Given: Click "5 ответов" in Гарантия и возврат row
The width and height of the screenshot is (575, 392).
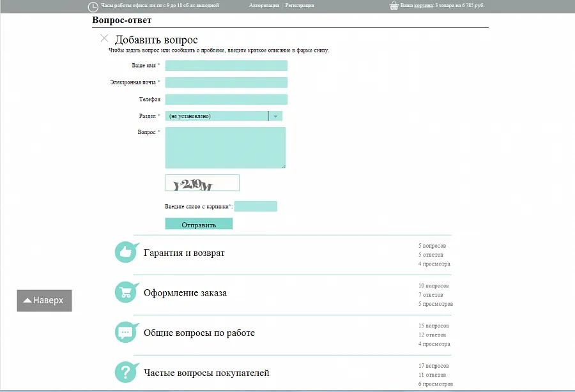Looking at the screenshot, I should (431, 255).
